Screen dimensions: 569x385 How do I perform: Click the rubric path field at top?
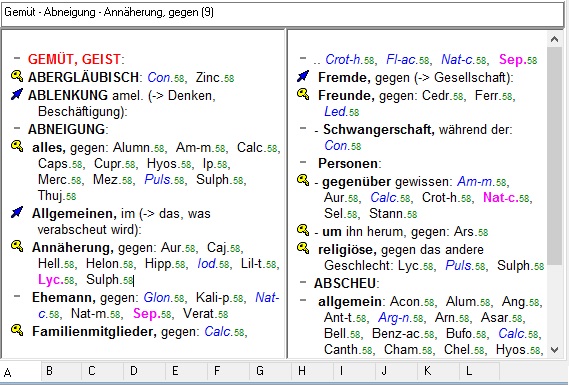coord(282,14)
